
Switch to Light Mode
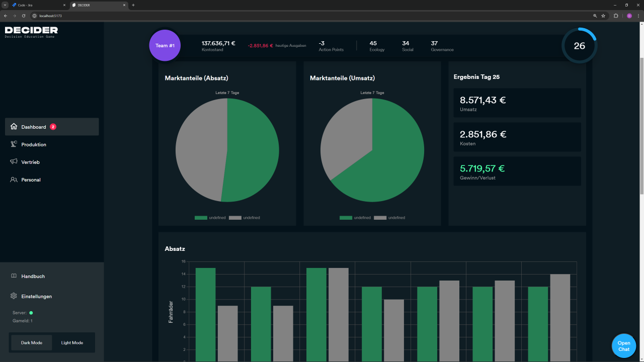[x=72, y=342]
